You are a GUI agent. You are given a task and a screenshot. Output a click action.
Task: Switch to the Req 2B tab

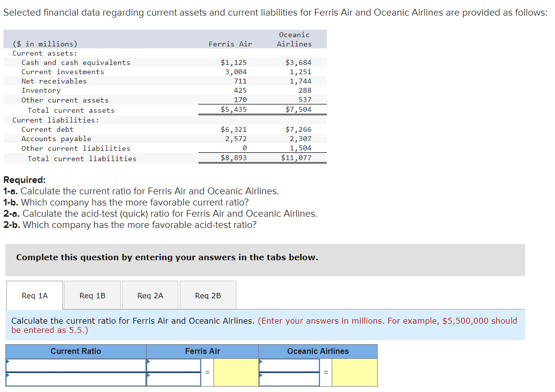(208, 295)
